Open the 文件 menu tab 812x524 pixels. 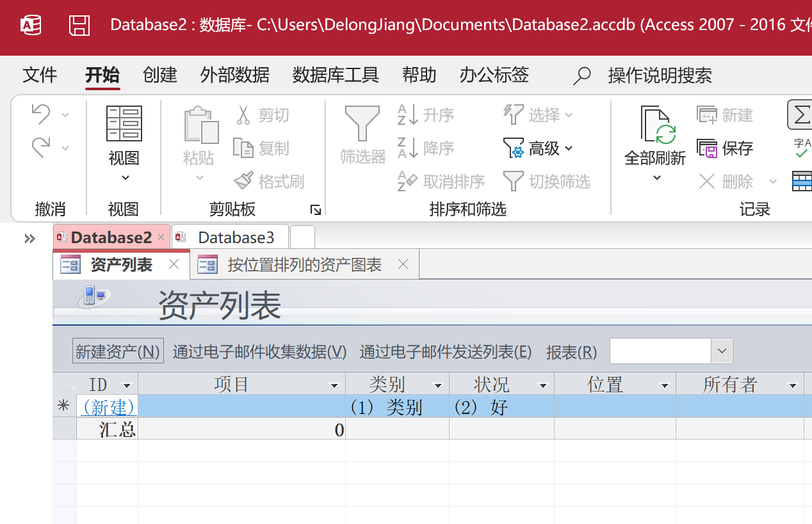click(40, 75)
